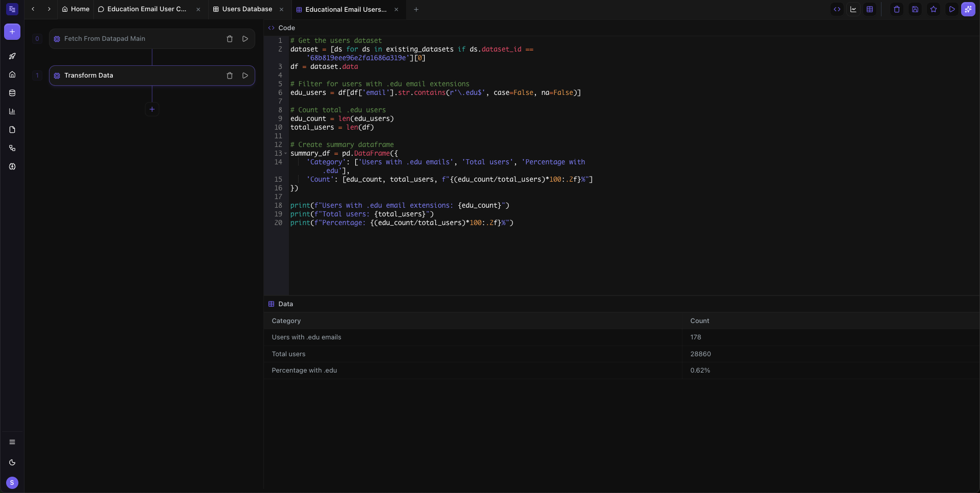Click the purple plus button in the left sidebar
980x493 pixels.
(12, 32)
